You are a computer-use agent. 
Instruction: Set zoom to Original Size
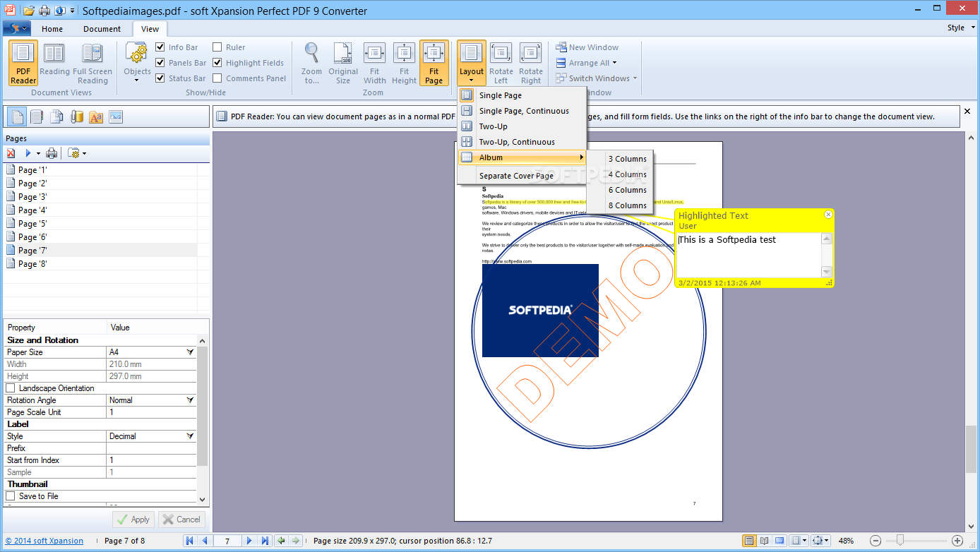(x=343, y=64)
